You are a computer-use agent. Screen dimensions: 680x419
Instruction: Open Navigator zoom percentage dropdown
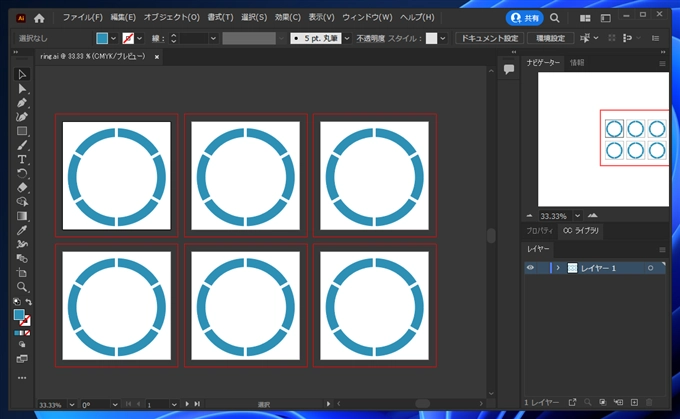(x=577, y=216)
